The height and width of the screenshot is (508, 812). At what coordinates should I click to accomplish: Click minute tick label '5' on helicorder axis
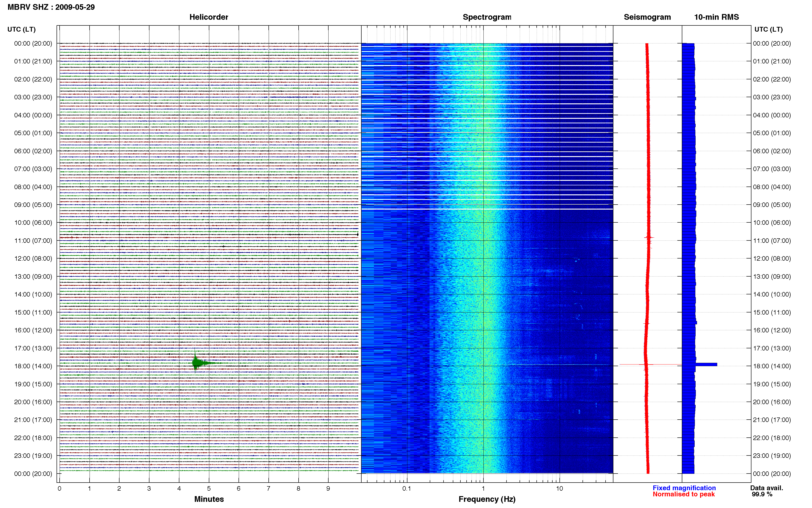pyautogui.click(x=209, y=489)
